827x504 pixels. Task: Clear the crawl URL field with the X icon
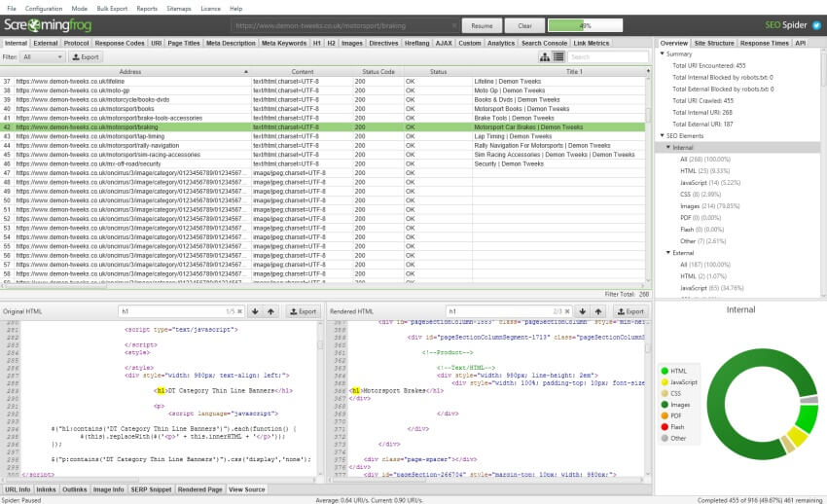click(454, 25)
